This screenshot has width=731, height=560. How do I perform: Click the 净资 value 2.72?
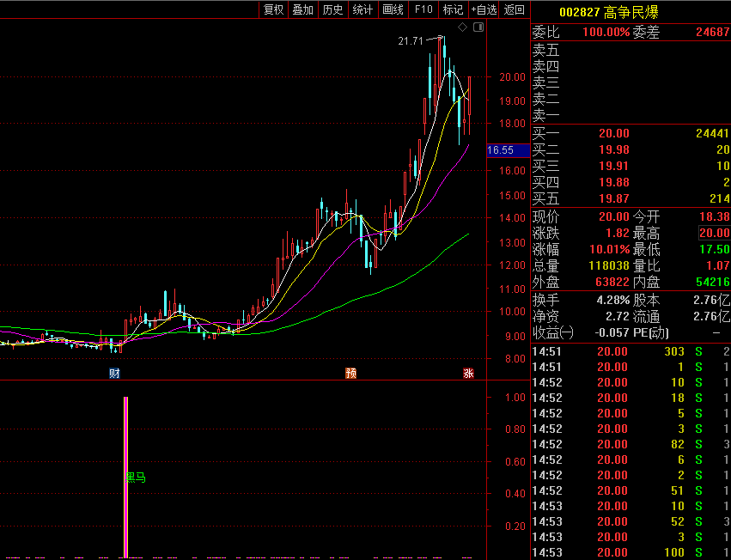click(618, 317)
